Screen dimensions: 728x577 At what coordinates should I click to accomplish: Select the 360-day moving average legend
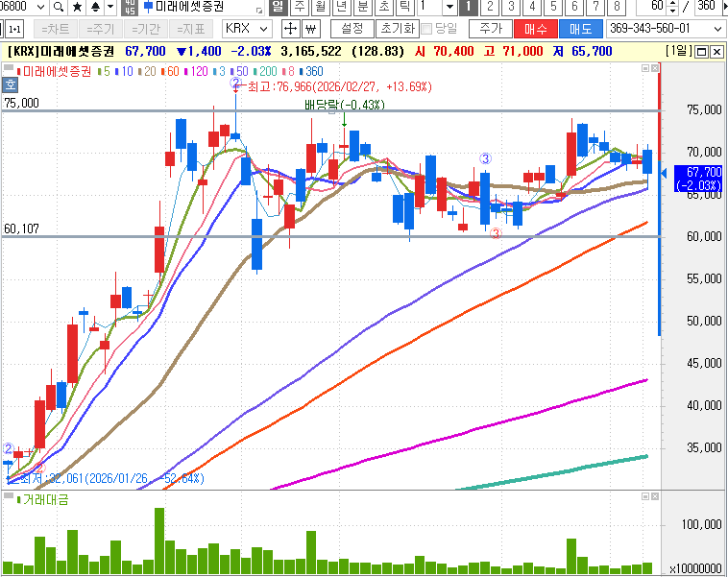(311, 71)
